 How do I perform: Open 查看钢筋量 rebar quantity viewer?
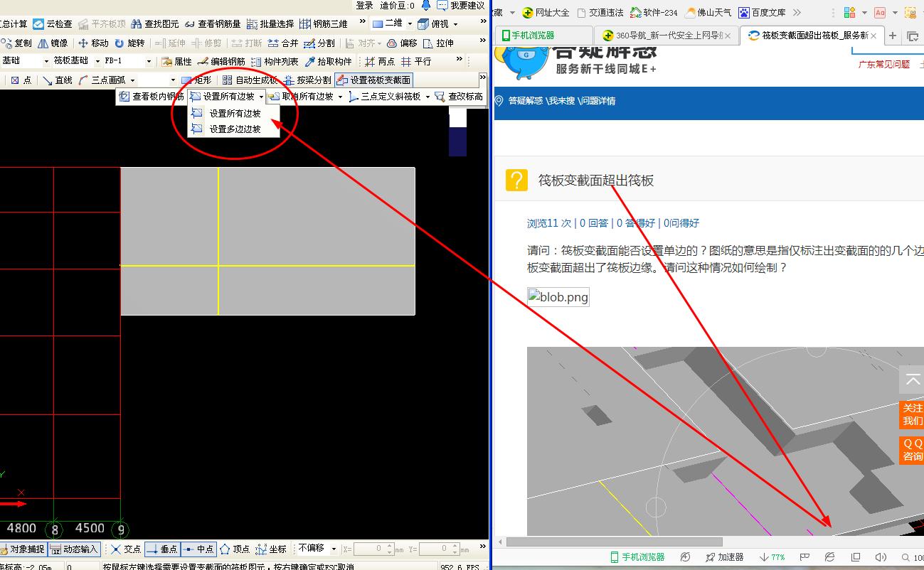[213, 24]
